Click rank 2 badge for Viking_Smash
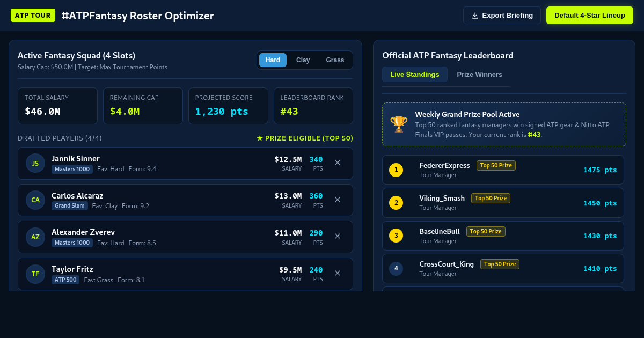The width and height of the screenshot is (644, 338). (396, 203)
